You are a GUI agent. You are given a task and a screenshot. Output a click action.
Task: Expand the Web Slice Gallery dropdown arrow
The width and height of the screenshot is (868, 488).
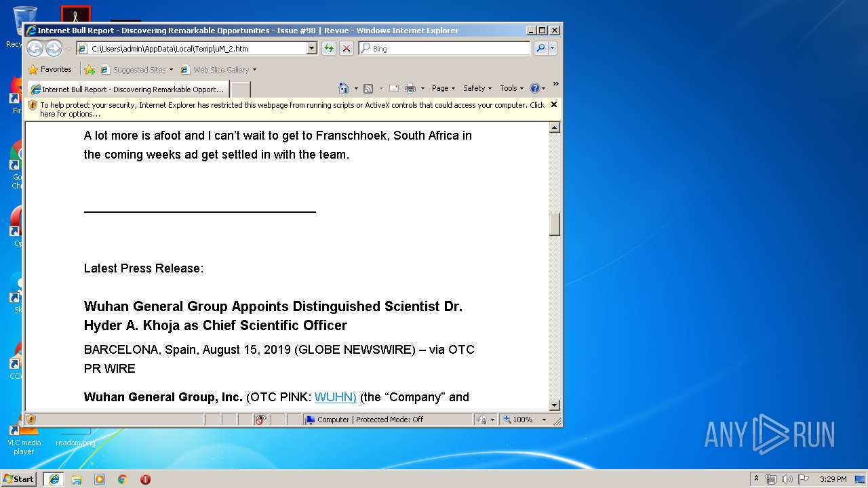coord(255,70)
